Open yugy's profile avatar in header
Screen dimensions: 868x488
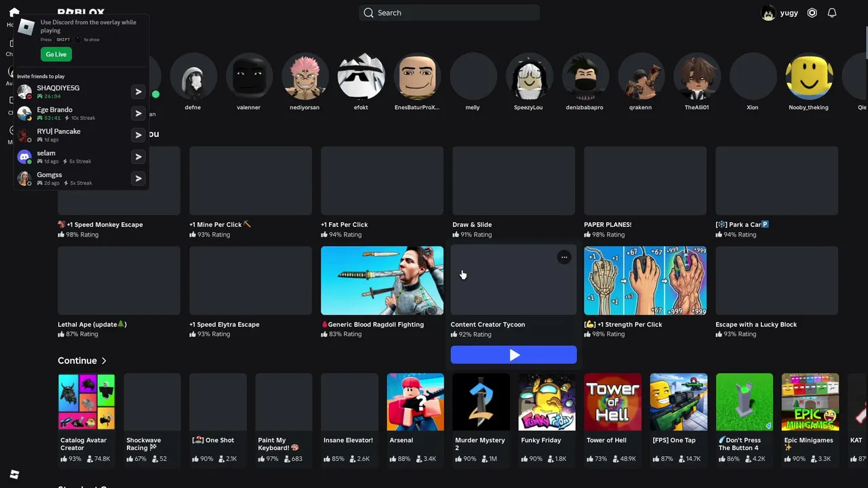[768, 13]
